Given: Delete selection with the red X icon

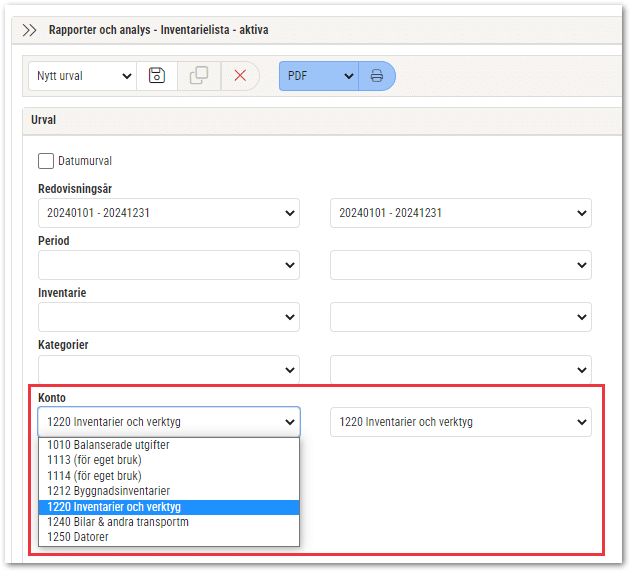Looking at the screenshot, I should (x=240, y=76).
